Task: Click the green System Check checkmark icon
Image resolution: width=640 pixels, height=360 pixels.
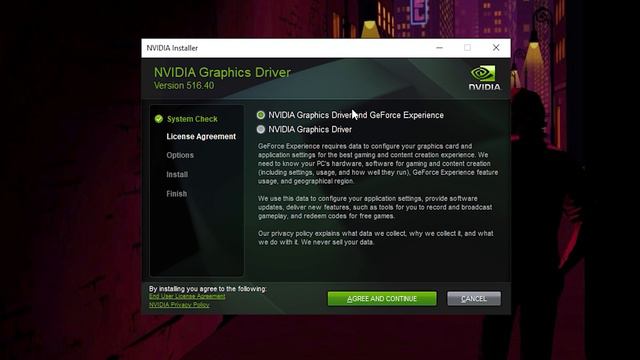Action: coord(159,119)
